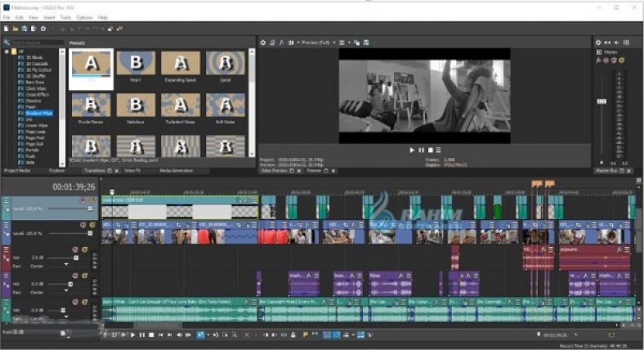Switch to the Media Generators tab

(176, 171)
